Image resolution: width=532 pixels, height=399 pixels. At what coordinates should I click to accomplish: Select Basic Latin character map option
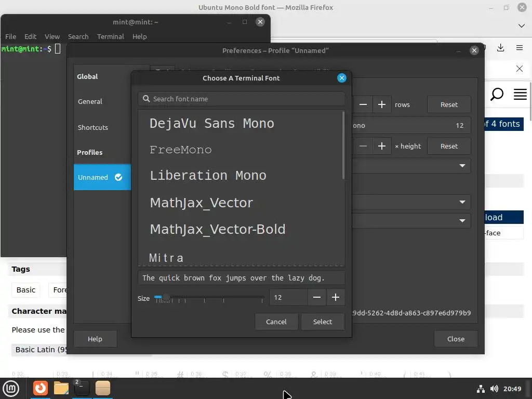(x=39, y=350)
